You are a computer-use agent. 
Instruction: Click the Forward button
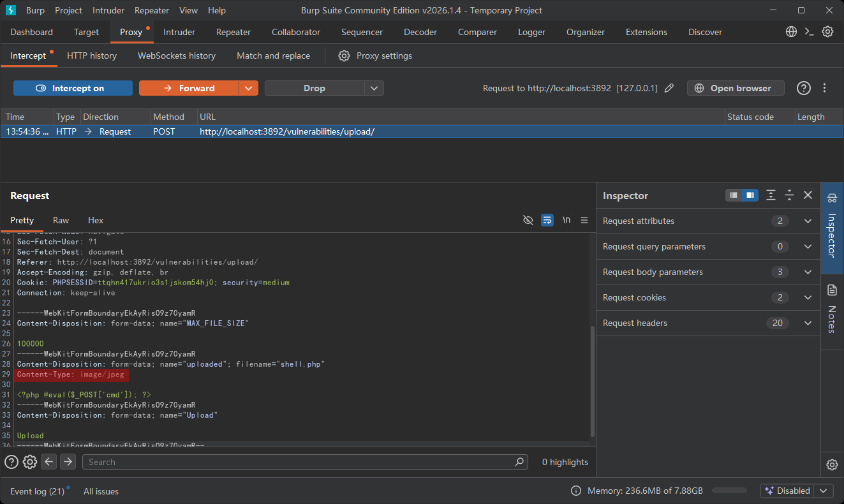pos(189,88)
